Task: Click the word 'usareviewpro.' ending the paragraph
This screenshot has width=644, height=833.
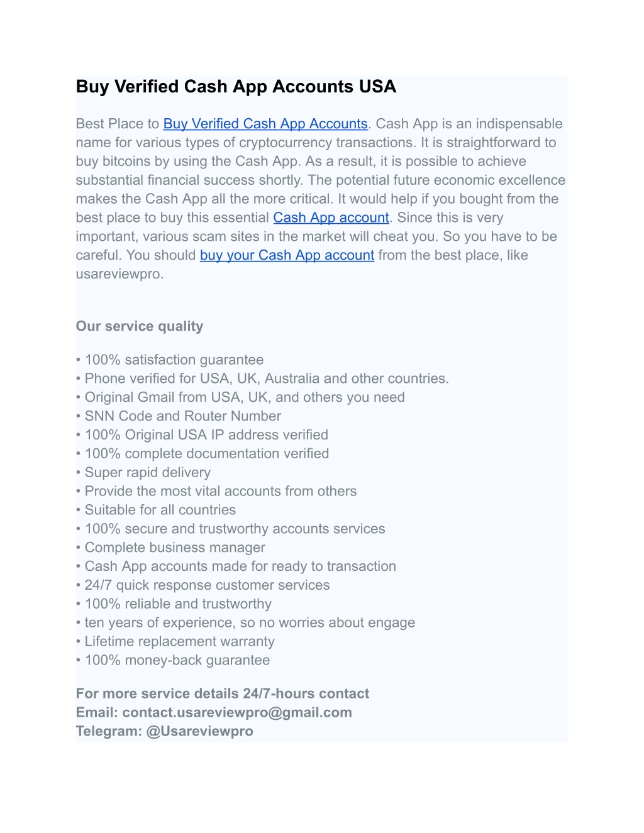Action: [119, 274]
